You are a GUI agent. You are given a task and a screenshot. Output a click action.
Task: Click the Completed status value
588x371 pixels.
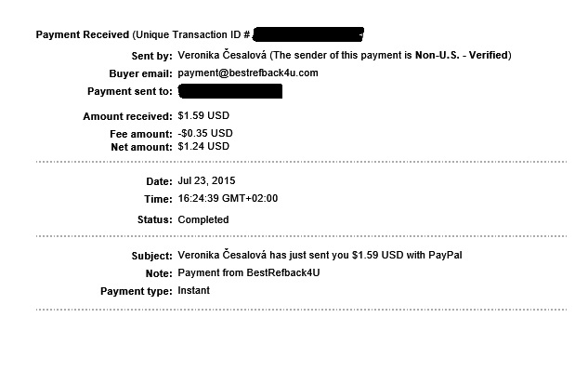203,219
